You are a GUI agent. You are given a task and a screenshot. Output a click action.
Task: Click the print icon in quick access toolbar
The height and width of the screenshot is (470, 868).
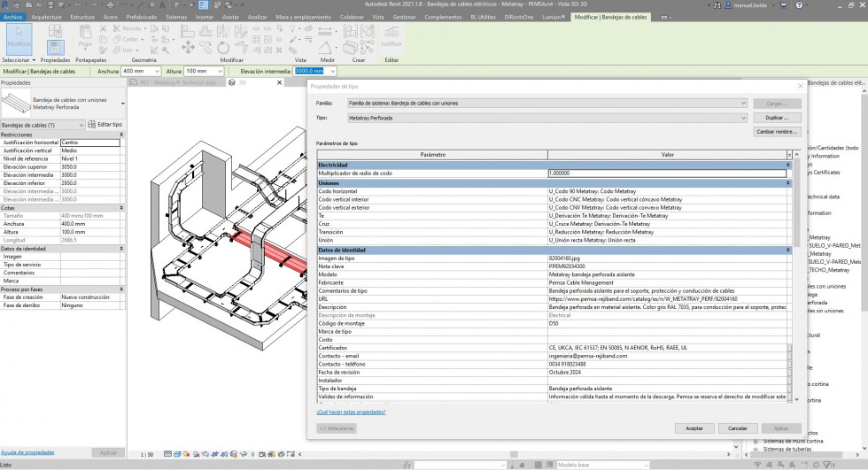[x=110, y=5]
